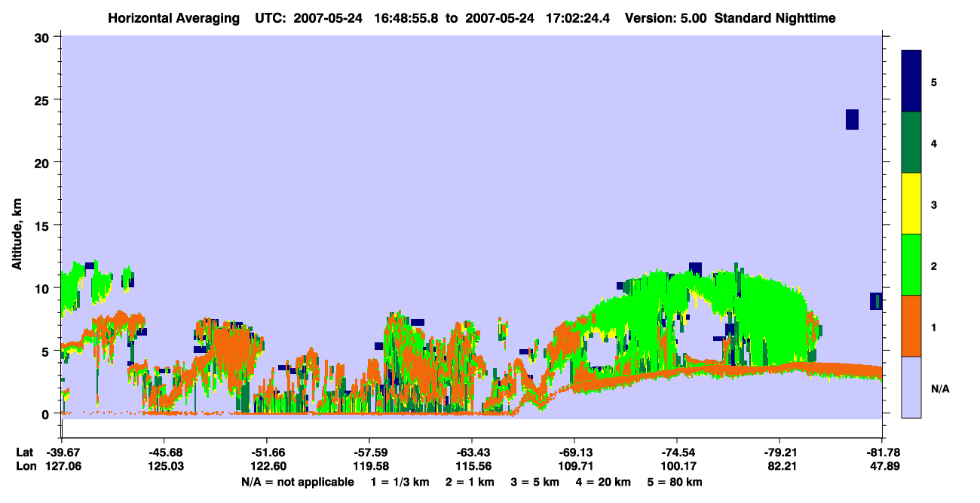The width and height of the screenshot is (980, 503).
Task: Click the blue block near 9 km at right edge
Action: tap(876, 301)
